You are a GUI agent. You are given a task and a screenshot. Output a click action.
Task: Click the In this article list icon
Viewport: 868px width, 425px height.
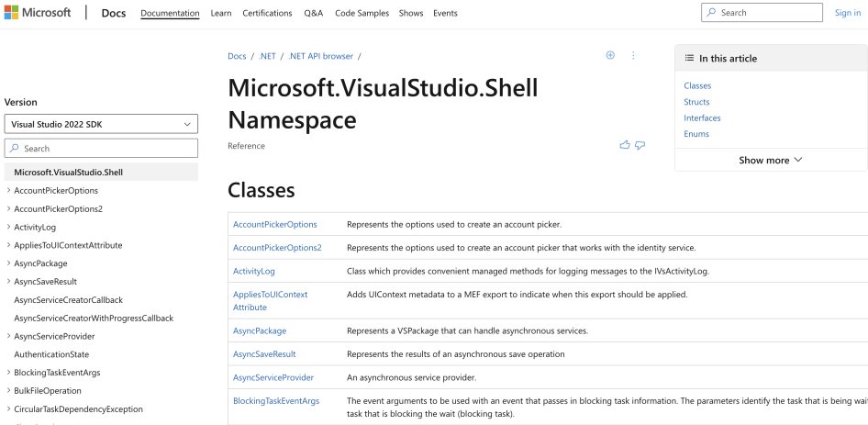[689, 59]
